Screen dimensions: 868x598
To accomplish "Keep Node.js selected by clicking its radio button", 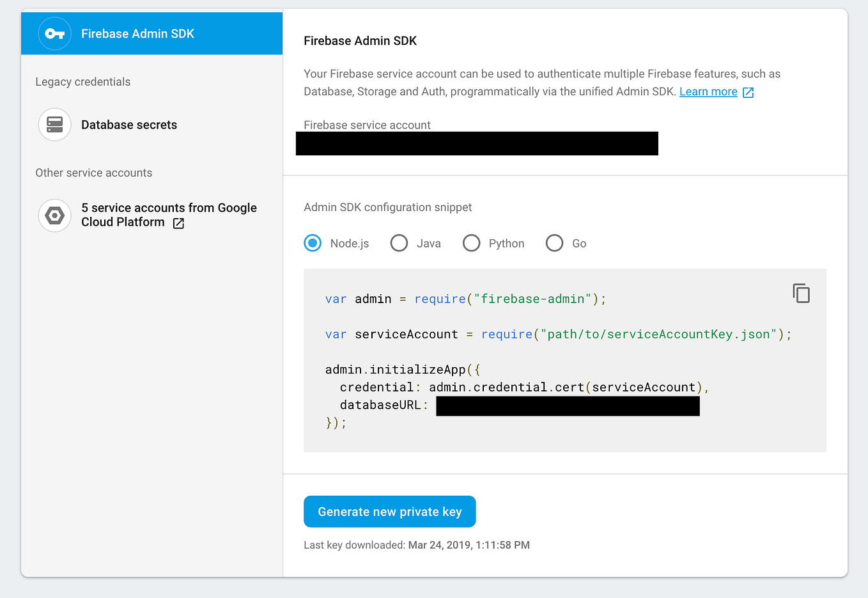I will pyautogui.click(x=313, y=243).
